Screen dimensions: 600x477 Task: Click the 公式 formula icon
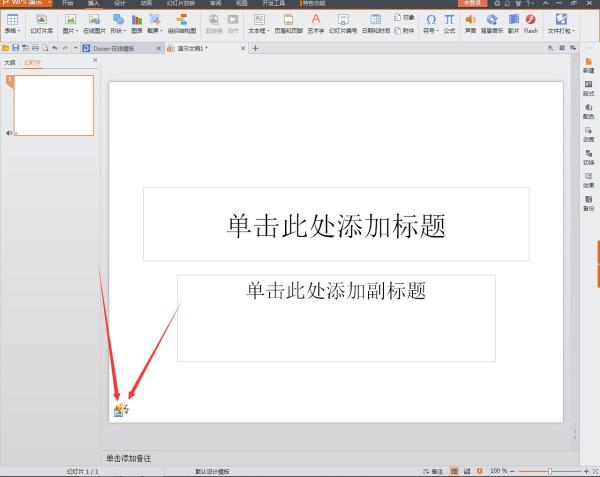(x=449, y=21)
